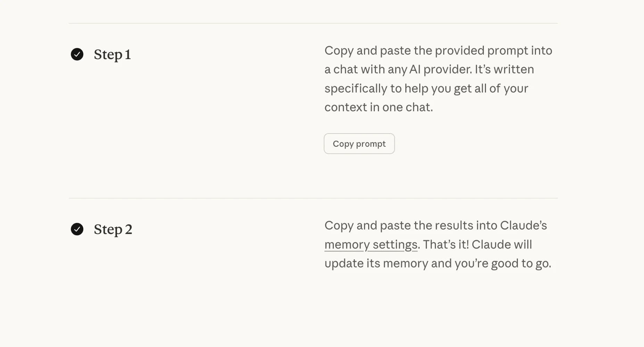Click the Copy prompt button
This screenshot has width=644, height=347.
pyautogui.click(x=359, y=143)
